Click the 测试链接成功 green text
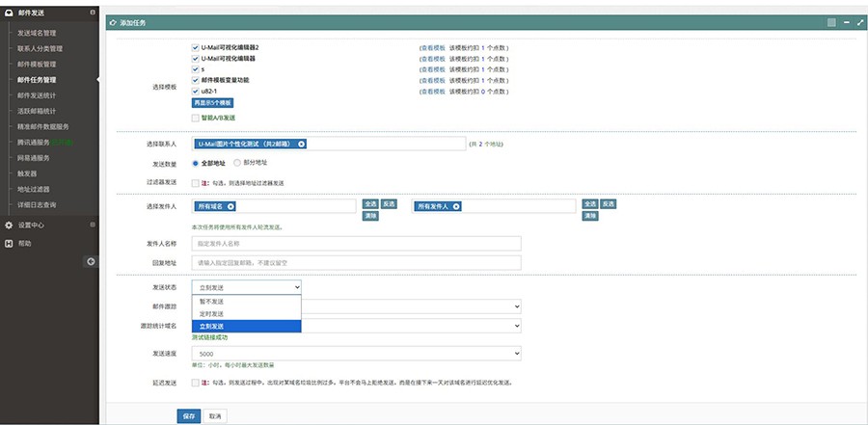 click(x=209, y=337)
